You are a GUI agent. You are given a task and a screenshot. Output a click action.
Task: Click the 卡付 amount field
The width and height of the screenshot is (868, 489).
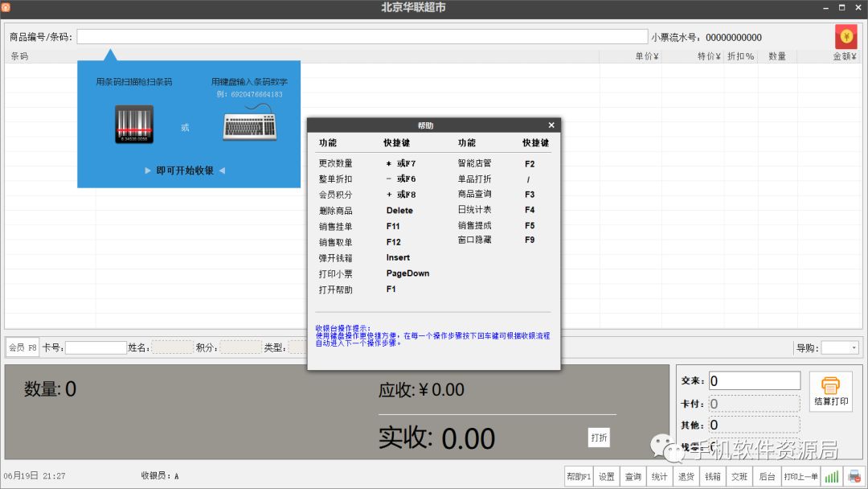tap(755, 404)
